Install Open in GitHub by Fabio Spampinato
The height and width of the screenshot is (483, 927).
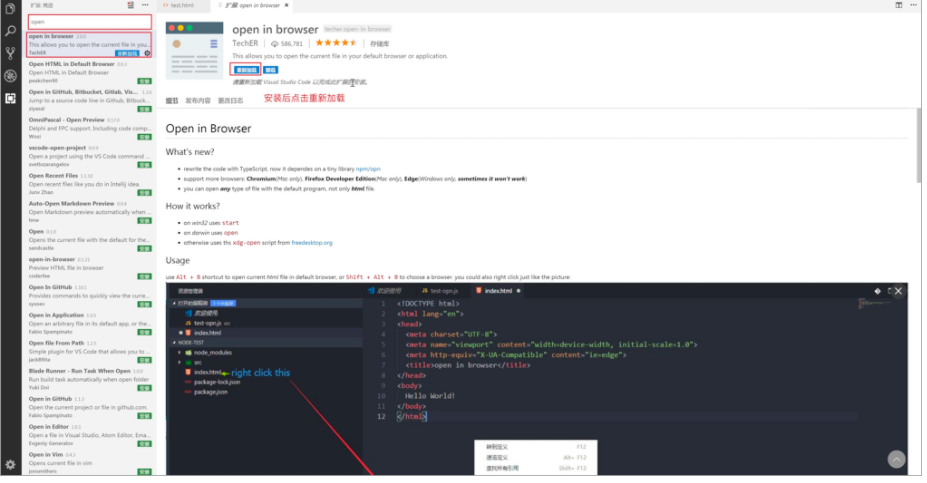(144, 416)
